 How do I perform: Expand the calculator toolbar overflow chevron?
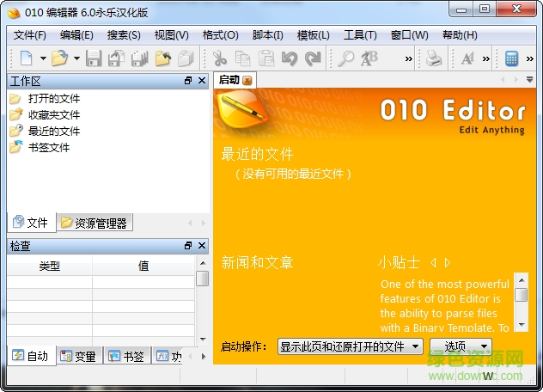pos(530,59)
